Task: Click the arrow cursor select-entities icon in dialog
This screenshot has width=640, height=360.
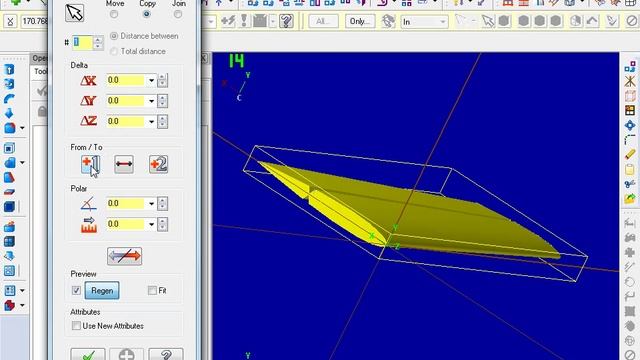Action: 75,13
